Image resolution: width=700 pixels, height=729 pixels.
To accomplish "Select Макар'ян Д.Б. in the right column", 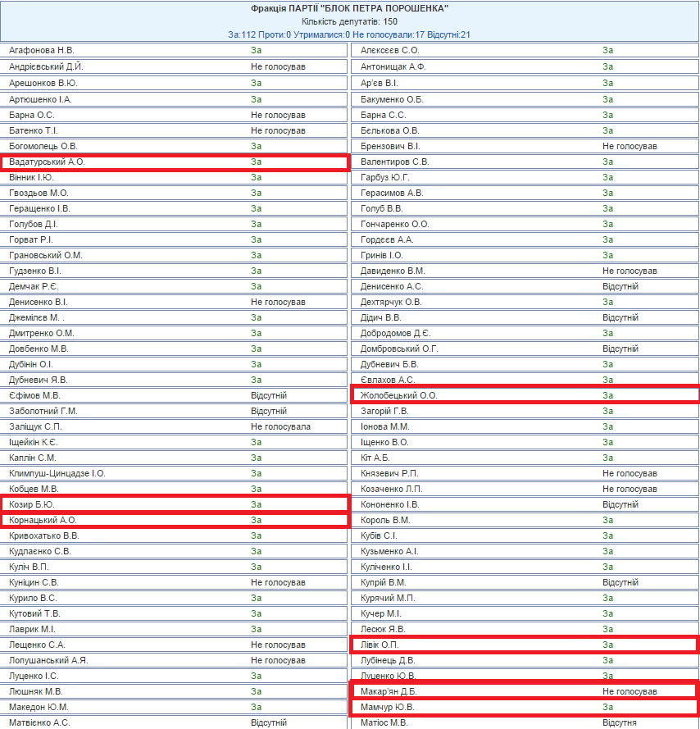I will click(x=390, y=691).
